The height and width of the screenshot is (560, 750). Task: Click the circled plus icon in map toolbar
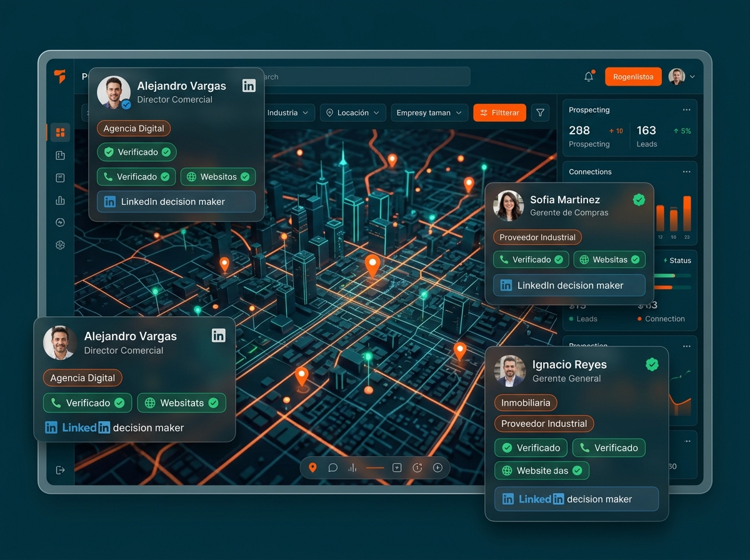(x=437, y=467)
